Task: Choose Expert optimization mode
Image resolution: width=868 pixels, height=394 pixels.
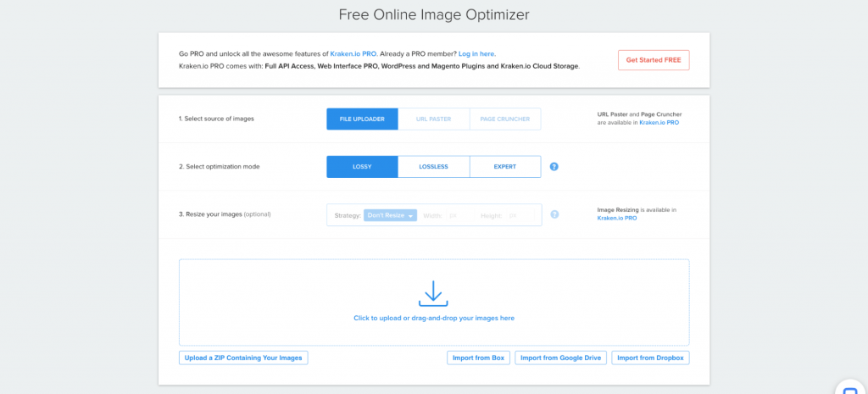Action: point(504,167)
